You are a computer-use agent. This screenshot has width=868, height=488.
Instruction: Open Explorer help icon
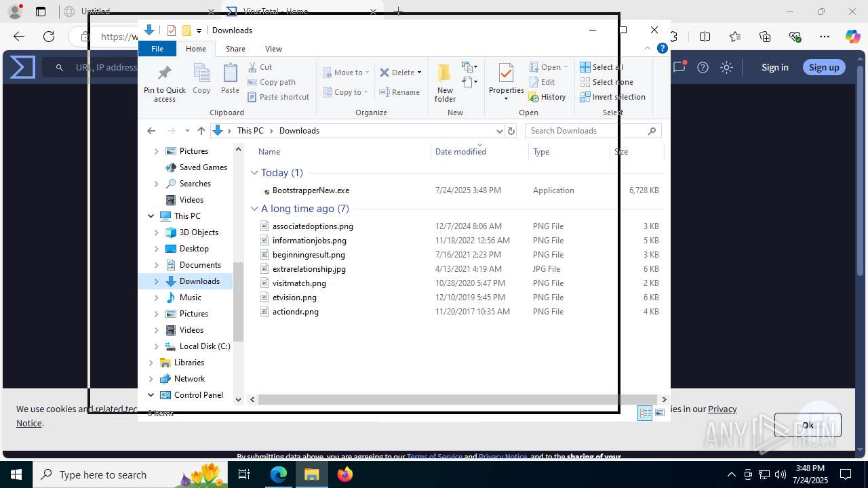(x=663, y=48)
